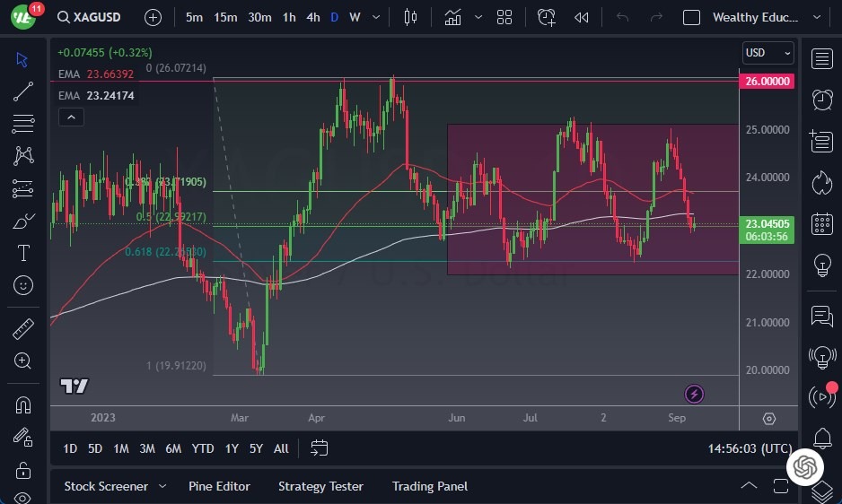Open the Strategy Tester tab
The height and width of the screenshot is (504, 842).
320,486
